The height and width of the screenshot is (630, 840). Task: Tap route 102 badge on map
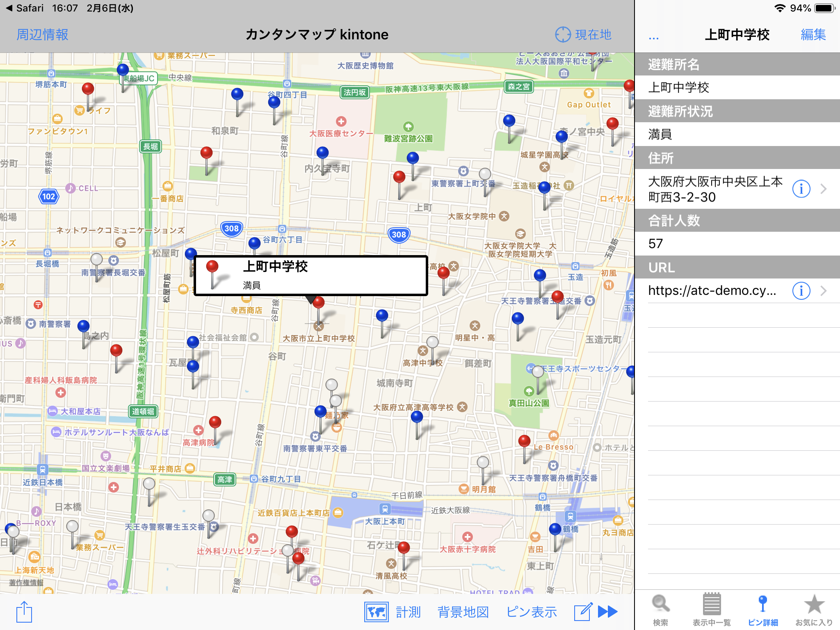48,196
